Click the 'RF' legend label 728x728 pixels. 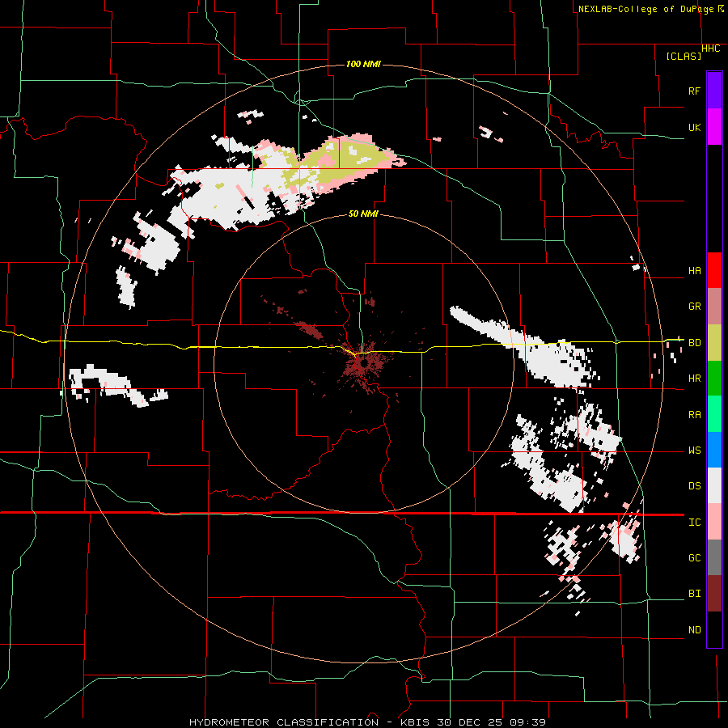click(694, 91)
